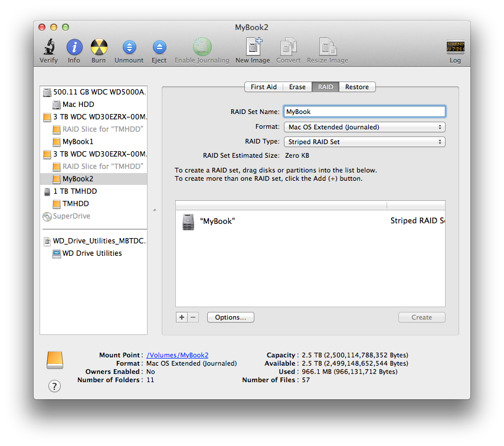Unmount the selected volume via toolbar

point(129,47)
